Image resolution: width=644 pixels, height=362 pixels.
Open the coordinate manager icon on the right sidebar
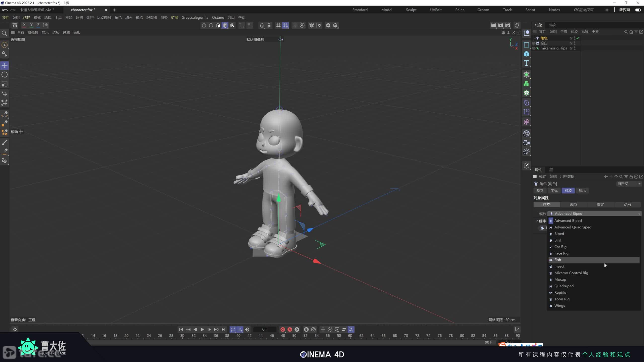tap(527, 33)
